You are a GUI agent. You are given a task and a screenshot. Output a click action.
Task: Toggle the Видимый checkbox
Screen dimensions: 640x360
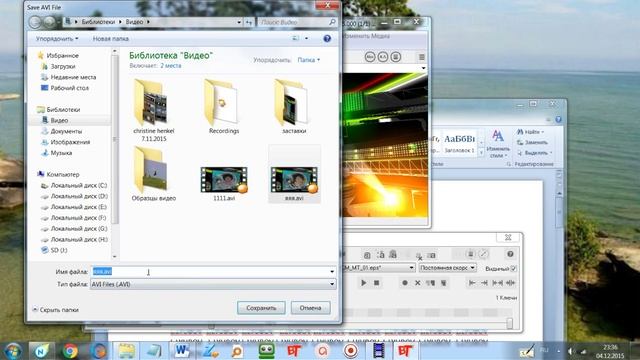[x=513, y=268]
